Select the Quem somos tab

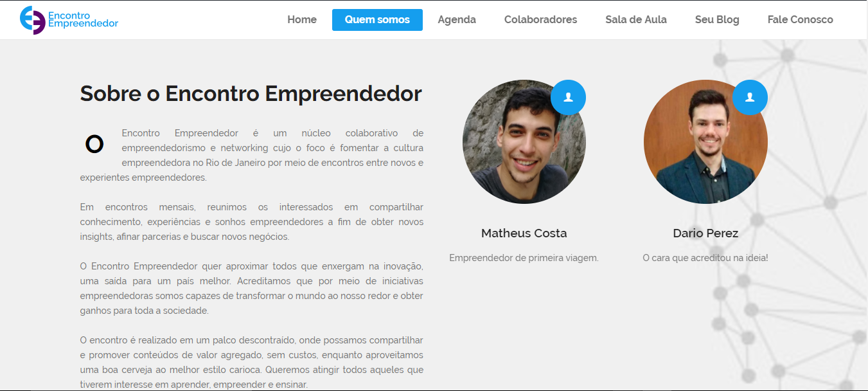pyautogui.click(x=377, y=20)
